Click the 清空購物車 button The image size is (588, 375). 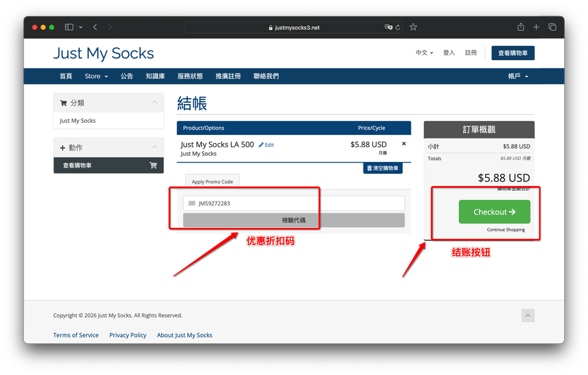click(383, 168)
